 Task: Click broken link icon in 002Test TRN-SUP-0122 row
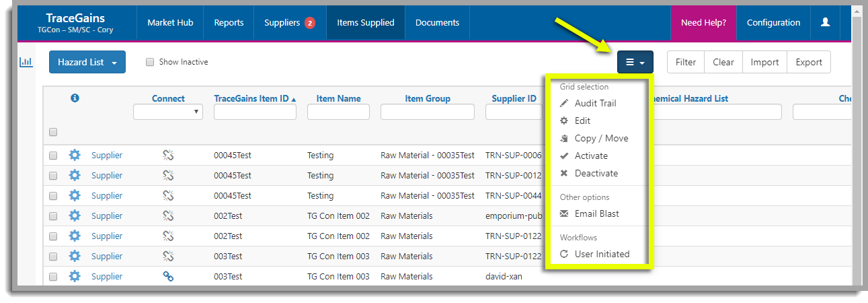[x=168, y=236]
